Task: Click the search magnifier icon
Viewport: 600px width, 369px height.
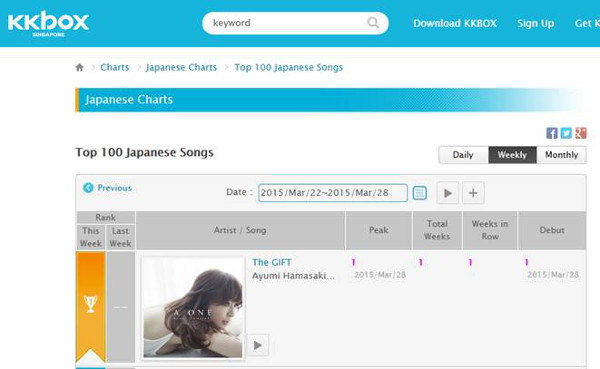Action: tap(373, 23)
